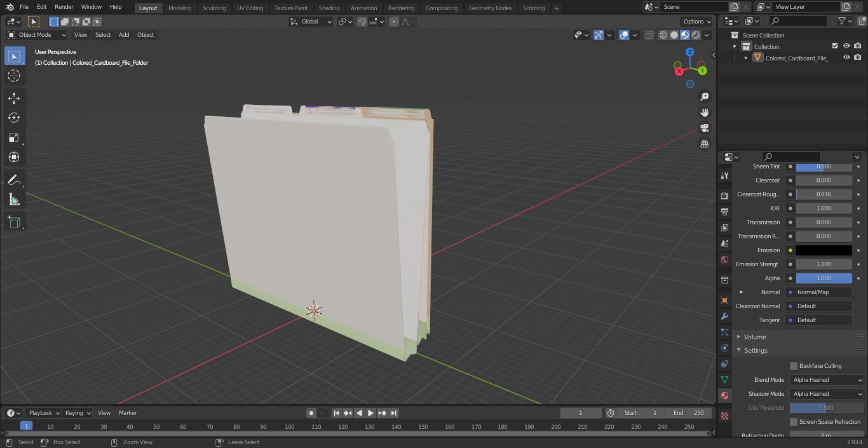Select the Cursor tool in toolbar
Viewport: 868px width, 448px height.
coord(14,76)
